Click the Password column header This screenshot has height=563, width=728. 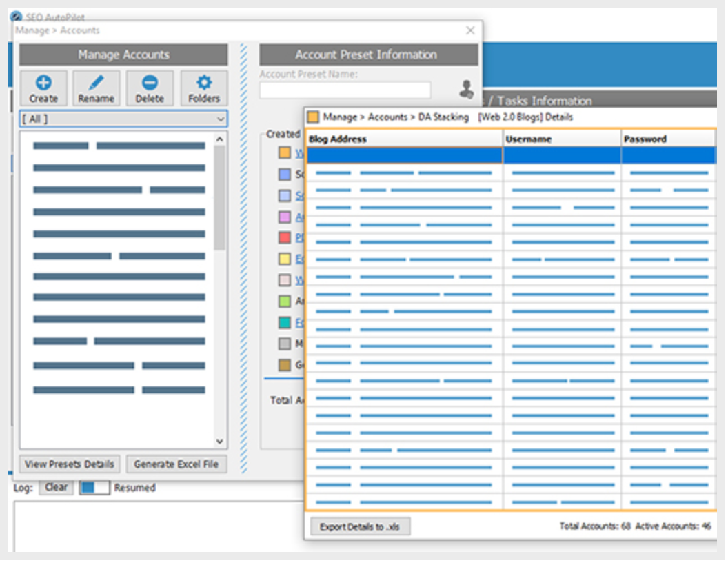click(668, 139)
